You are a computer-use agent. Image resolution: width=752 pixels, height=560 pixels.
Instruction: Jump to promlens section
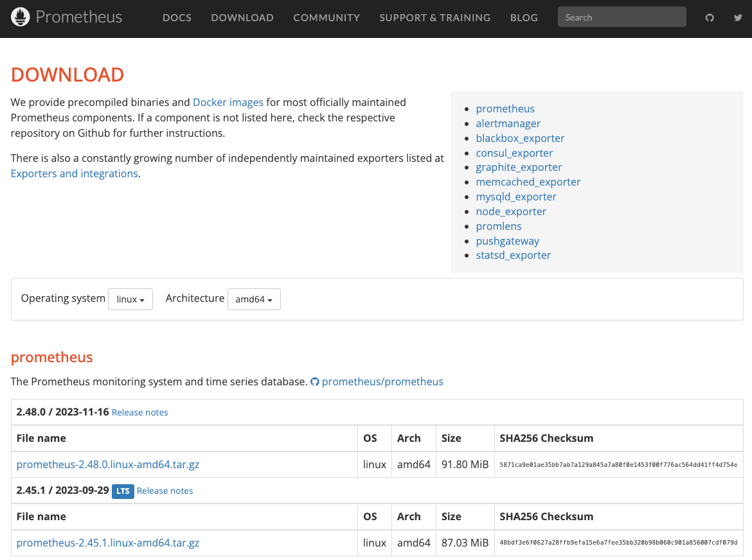[x=498, y=226]
